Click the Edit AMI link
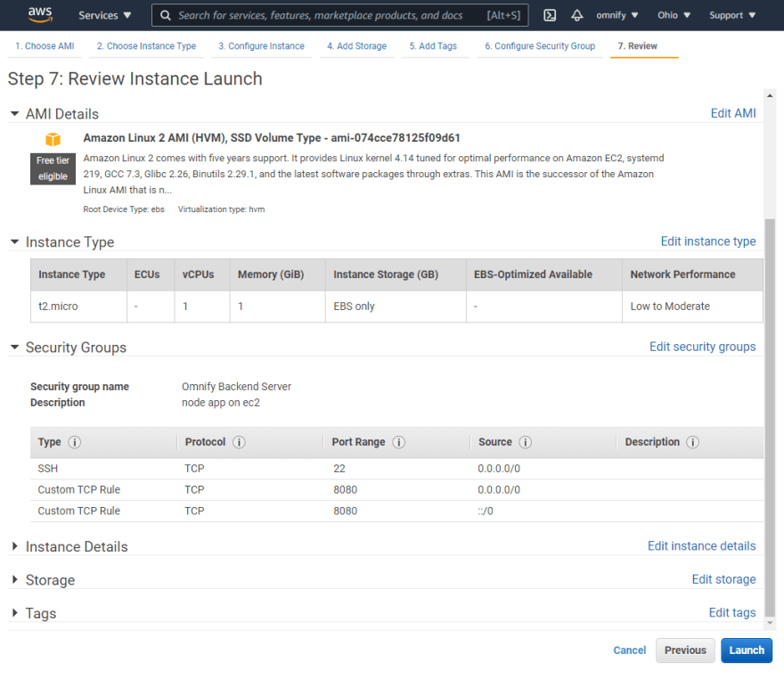The width and height of the screenshot is (784, 679). 733,113
